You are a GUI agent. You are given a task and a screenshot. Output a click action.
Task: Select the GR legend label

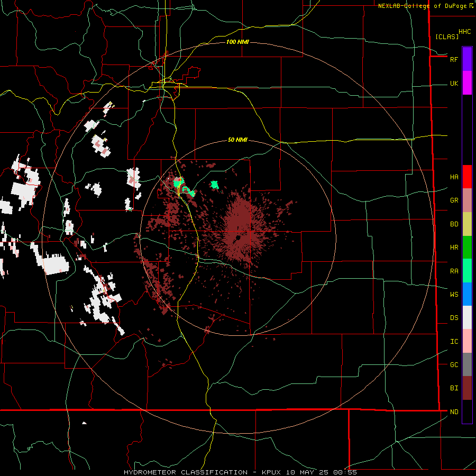pos(454,200)
